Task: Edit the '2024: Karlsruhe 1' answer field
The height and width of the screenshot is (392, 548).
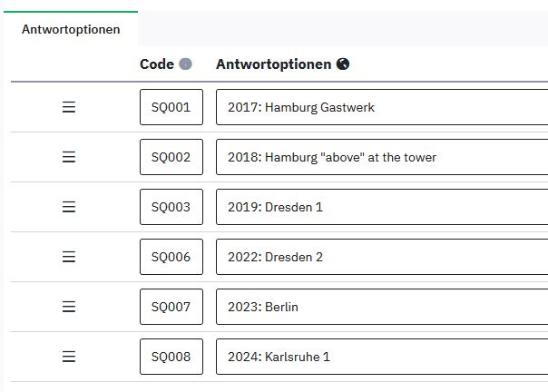Action: [381, 357]
